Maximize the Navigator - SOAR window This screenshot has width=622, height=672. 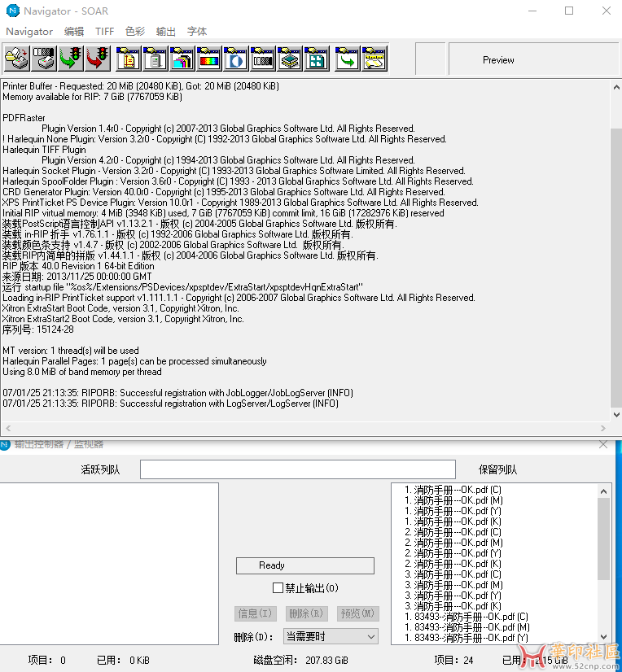click(x=569, y=11)
